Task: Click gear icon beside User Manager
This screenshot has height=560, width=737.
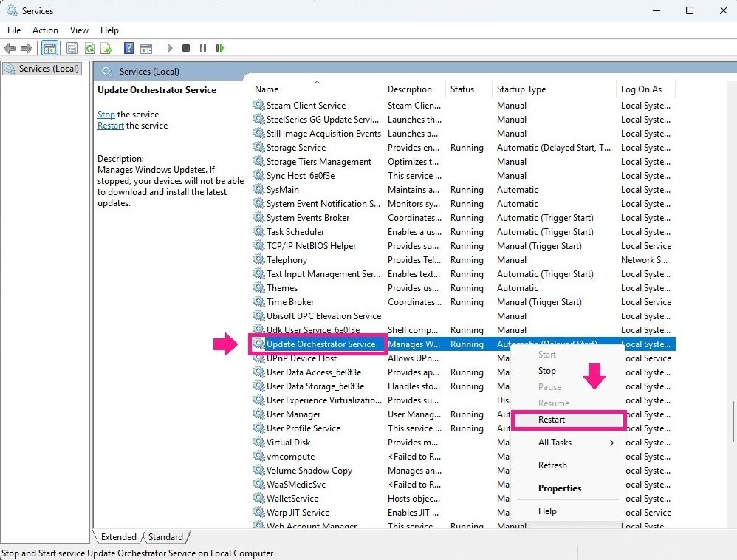Action: [x=258, y=414]
